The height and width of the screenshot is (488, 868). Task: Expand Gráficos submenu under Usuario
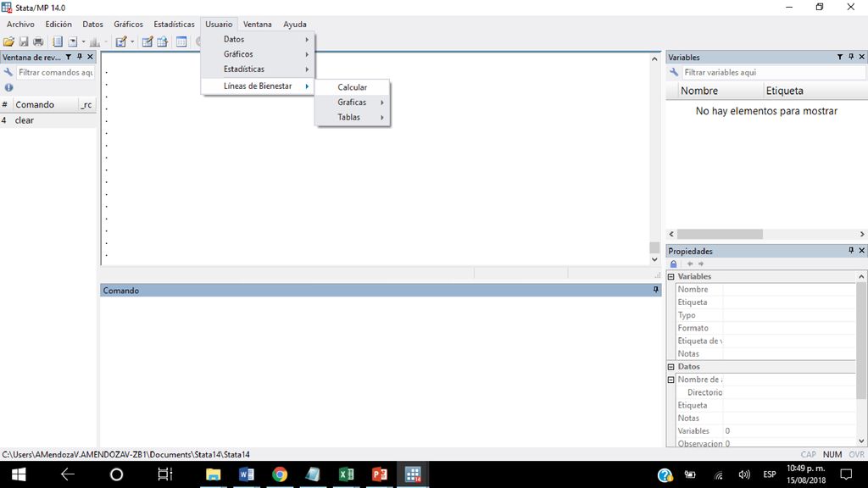pyautogui.click(x=258, y=54)
